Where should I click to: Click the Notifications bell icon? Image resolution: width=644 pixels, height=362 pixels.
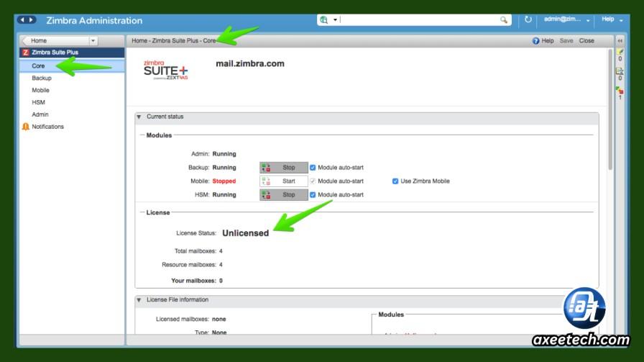pyautogui.click(x=25, y=127)
